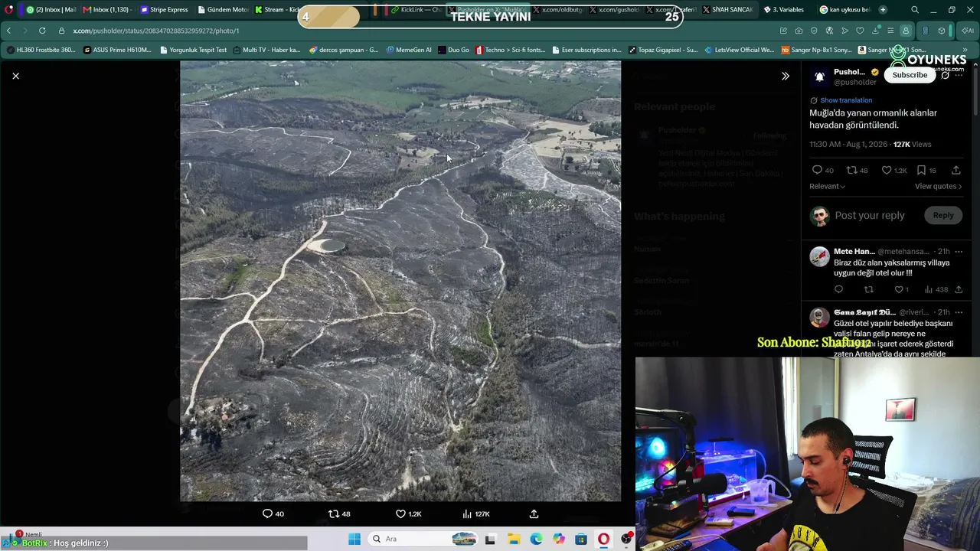Focus the Post your reply field

click(870, 215)
